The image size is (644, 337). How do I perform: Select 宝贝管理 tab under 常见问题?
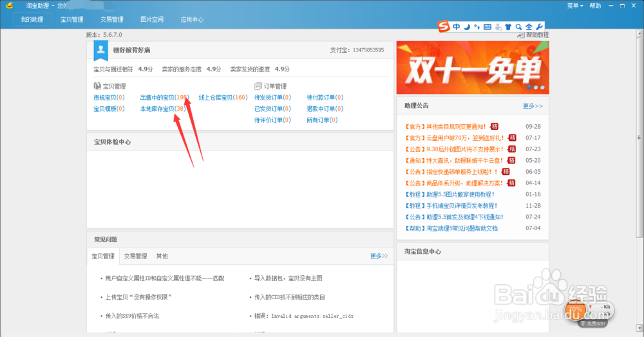pyautogui.click(x=103, y=256)
